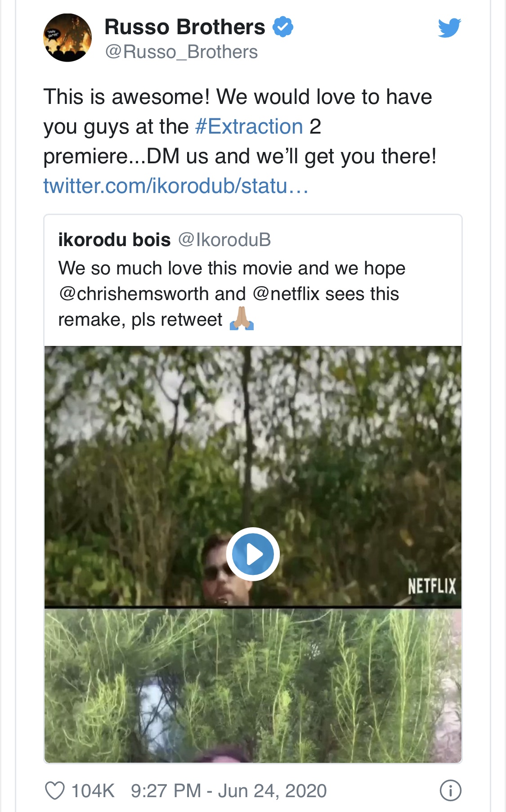Image resolution: width=506 pixels, height=812 pixels.
Task: Open the ikorodu bois author name
Action: pyautogui.click(x=114, y=240)
